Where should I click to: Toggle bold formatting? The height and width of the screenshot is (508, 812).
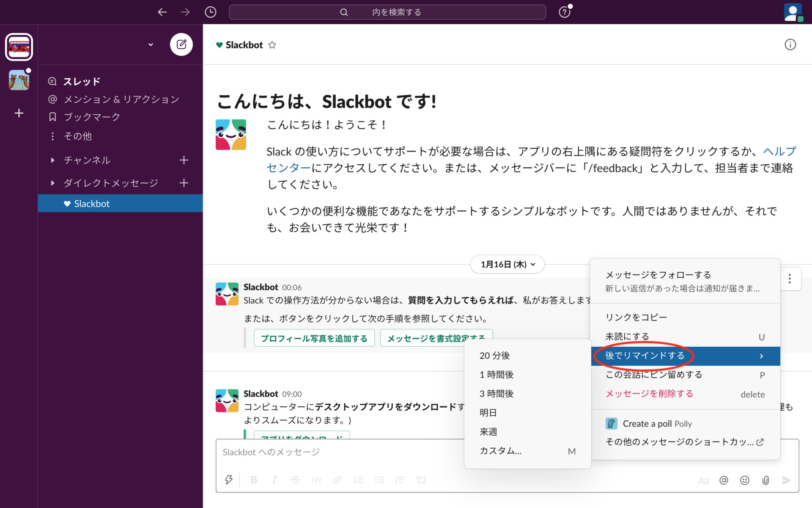pyautogui.click(x=254, y=480)
